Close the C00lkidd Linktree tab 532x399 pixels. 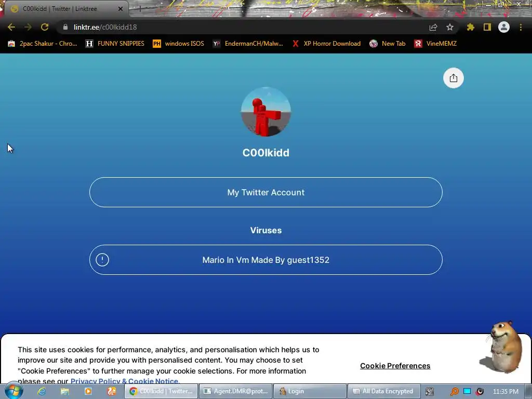121,9
